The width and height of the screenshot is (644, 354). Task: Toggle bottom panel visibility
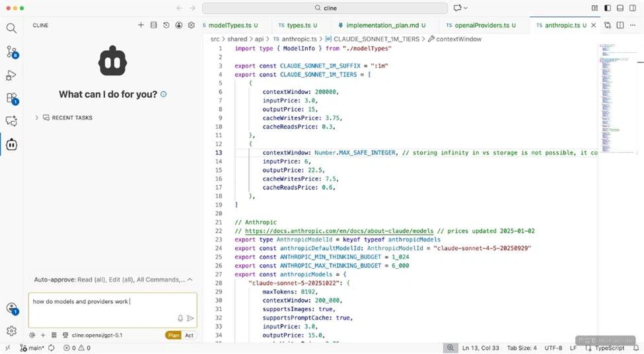(620, 8)
